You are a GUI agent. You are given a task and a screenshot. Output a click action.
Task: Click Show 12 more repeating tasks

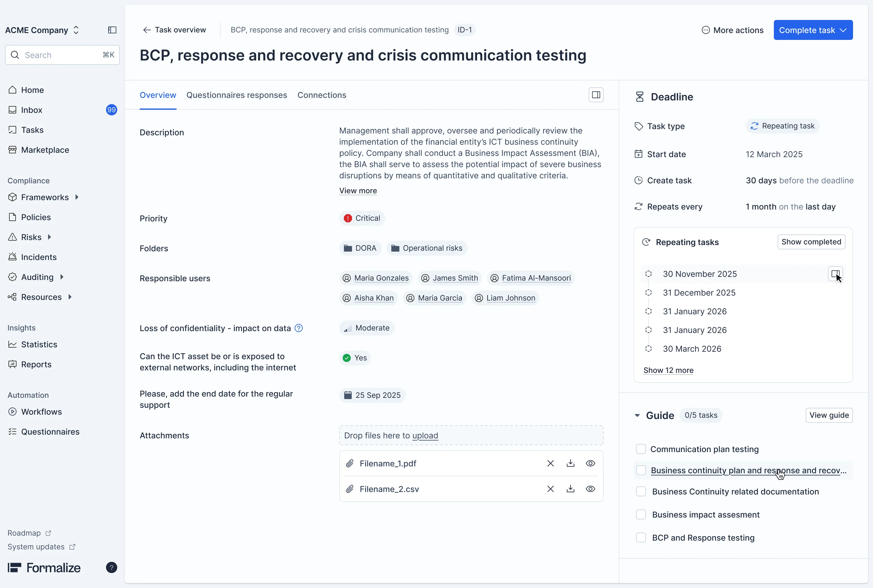click(x=668, y=370)
